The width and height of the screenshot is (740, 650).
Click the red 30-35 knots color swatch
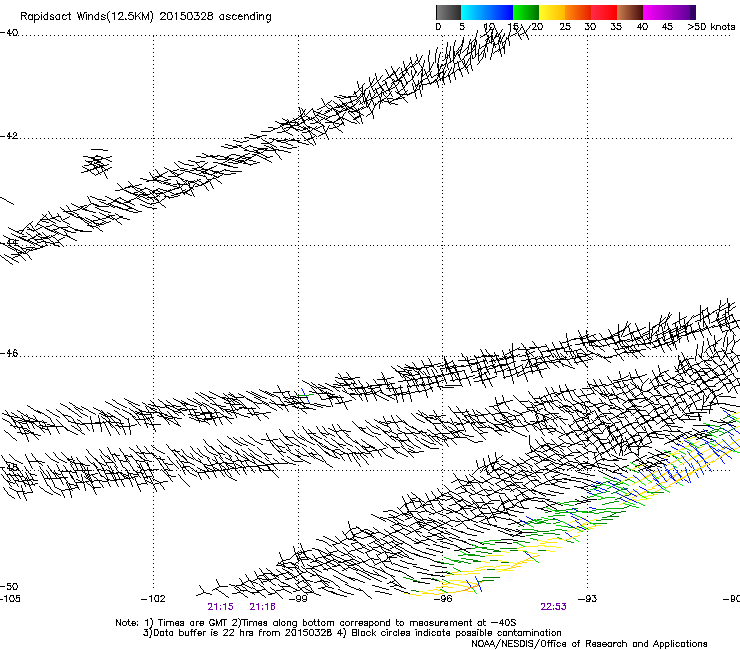coord(604,12)
